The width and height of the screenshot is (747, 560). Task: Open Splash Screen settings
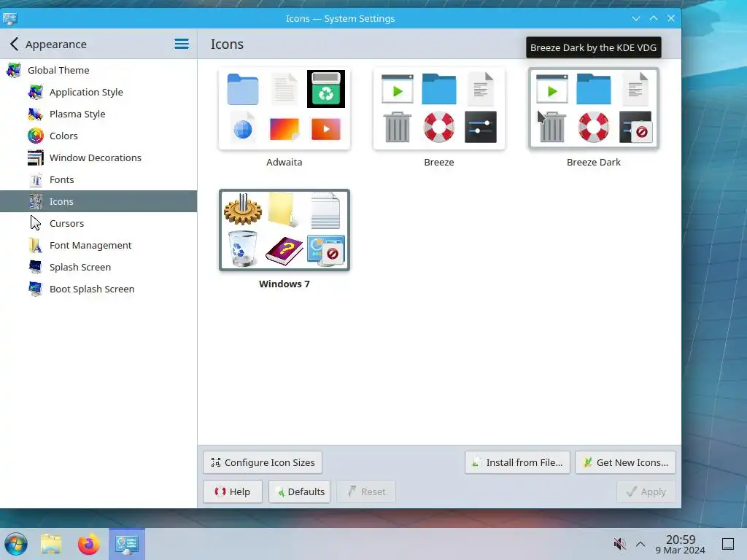[x=80, y=267]
